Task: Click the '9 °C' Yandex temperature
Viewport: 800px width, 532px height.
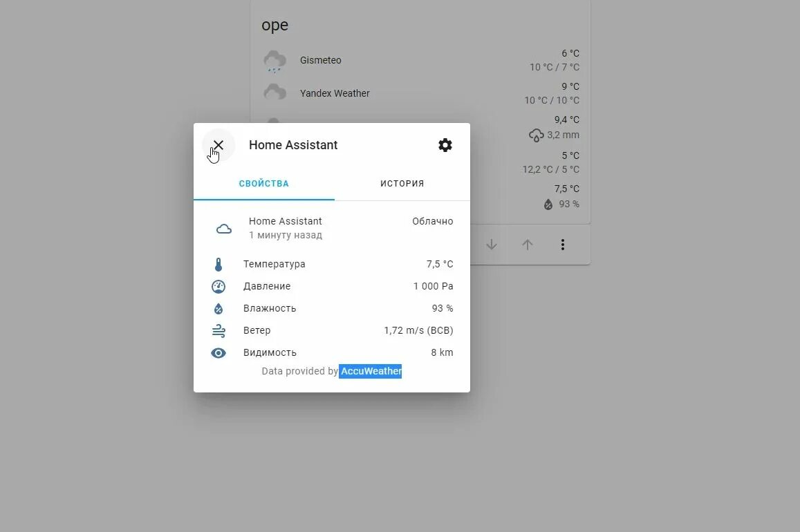Action: click(x=570, y=86)
